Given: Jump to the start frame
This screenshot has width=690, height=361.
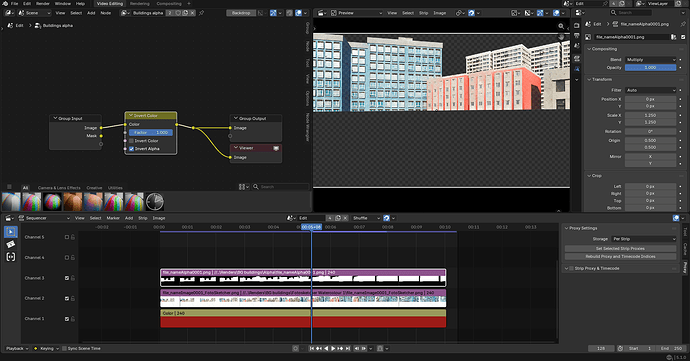Looking at the screenshot, I should coord(312,348).
